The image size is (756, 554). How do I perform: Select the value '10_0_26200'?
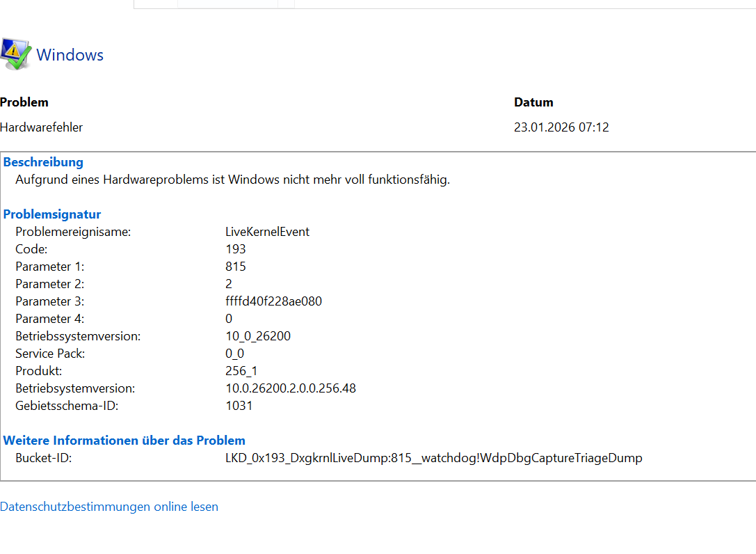click(x=258, y=336)
